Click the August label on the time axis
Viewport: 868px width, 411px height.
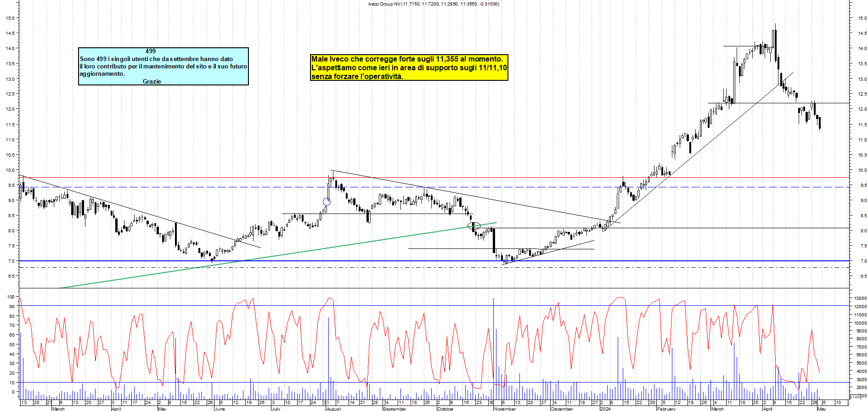(333, 409)
